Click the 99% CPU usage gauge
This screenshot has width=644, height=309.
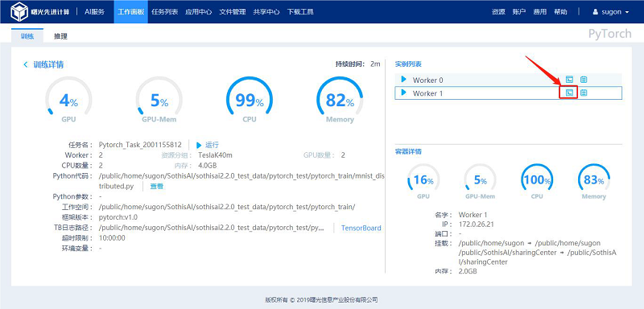[250, 100]
